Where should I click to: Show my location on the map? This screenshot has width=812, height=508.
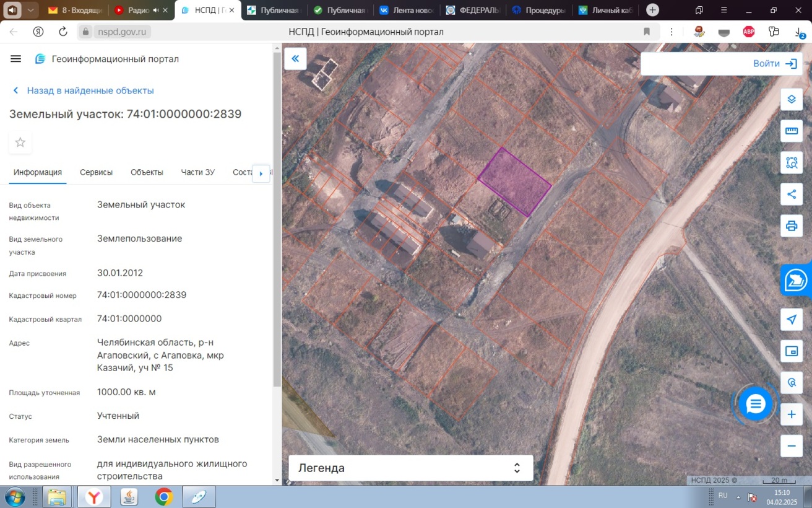791,320
